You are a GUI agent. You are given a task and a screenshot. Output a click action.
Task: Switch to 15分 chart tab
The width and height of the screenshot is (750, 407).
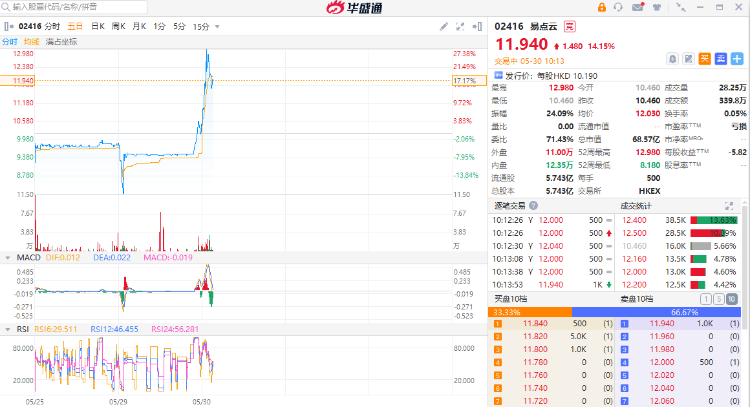[x=201, y=26]
